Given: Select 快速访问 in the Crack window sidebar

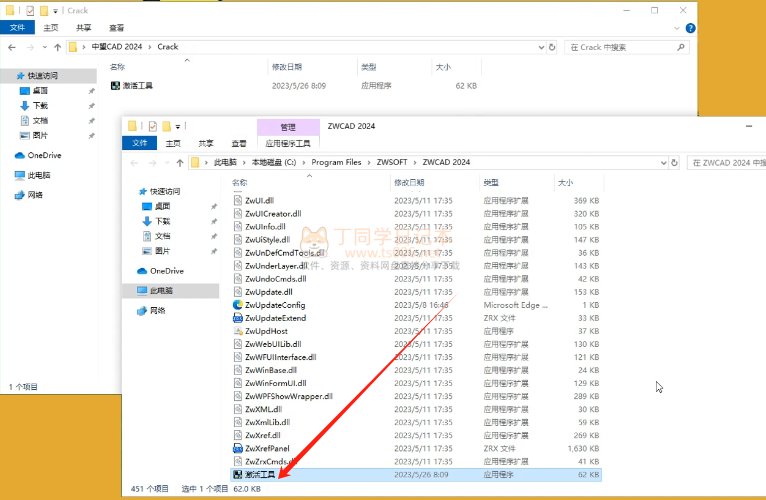Looking at the screenshot, I should coord(43,75).
